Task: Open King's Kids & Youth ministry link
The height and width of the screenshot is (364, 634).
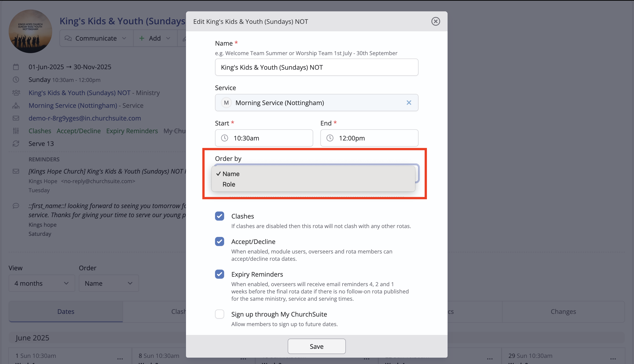Action: click(79, 93)
